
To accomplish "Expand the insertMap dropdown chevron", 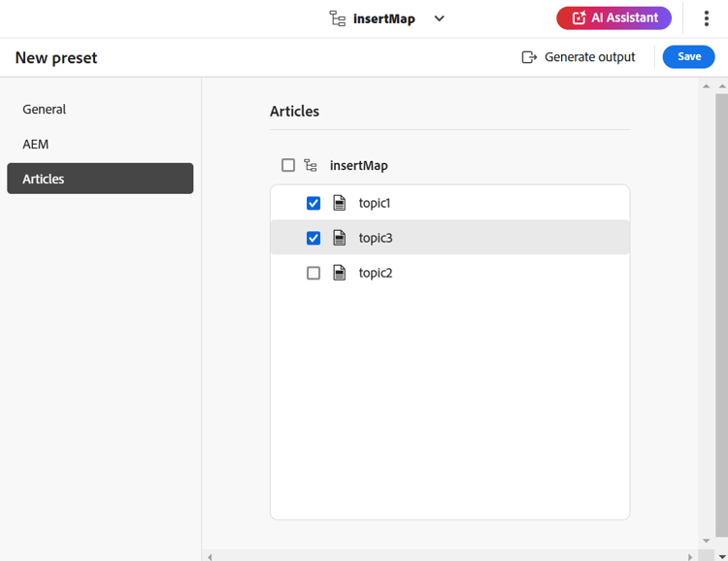I will click(439, 18).
